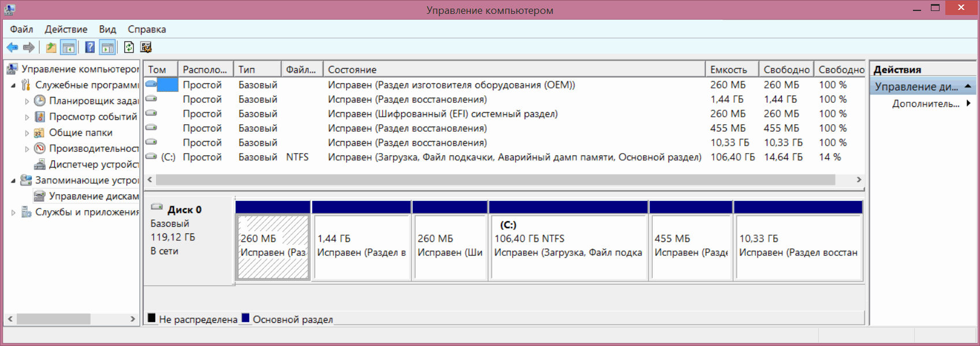
Task: Expand the Общие папки node
Action: 27,133
